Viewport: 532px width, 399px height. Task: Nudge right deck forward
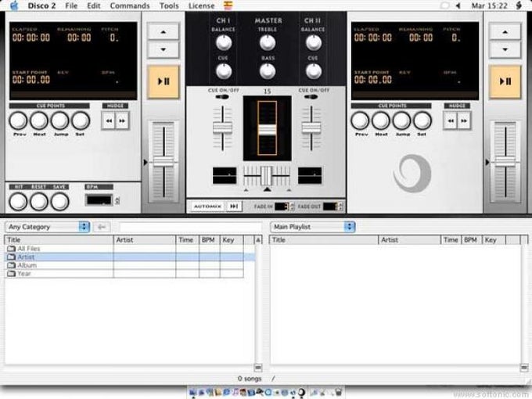tap(464, 120)
